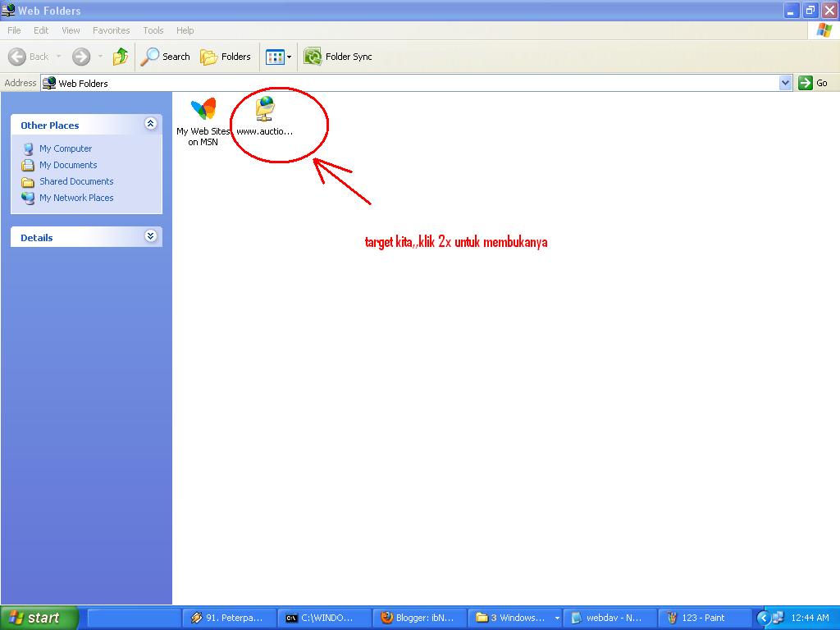Show the Folders tree pane

(225, 57)
